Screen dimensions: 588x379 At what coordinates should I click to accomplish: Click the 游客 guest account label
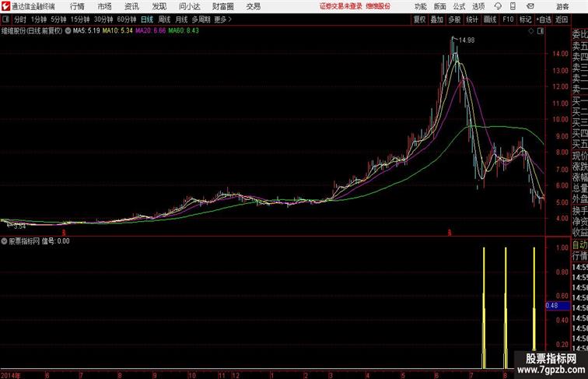pos(562,6)
